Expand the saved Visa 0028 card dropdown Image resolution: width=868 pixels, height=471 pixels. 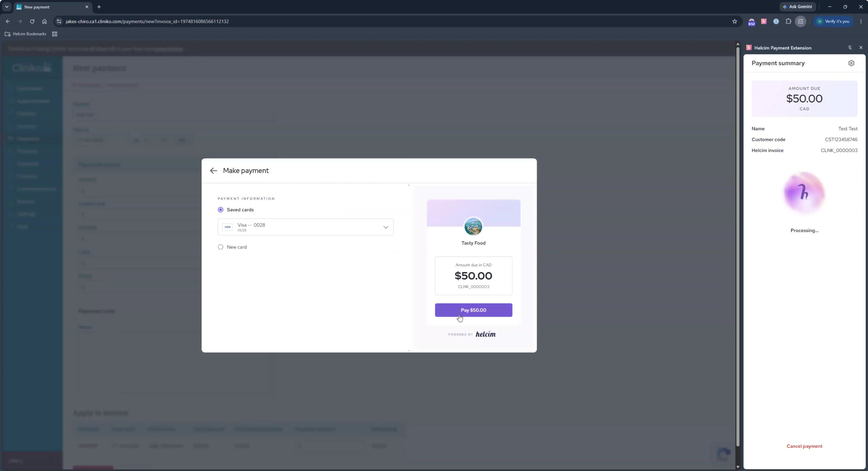[305, 227]
